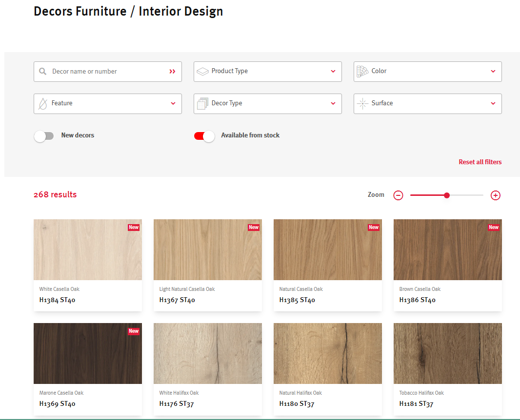The width and height of the screenshot is (520, 420).
Task: Click the color fan icon beside Color filter
Action: coord(362,71)
